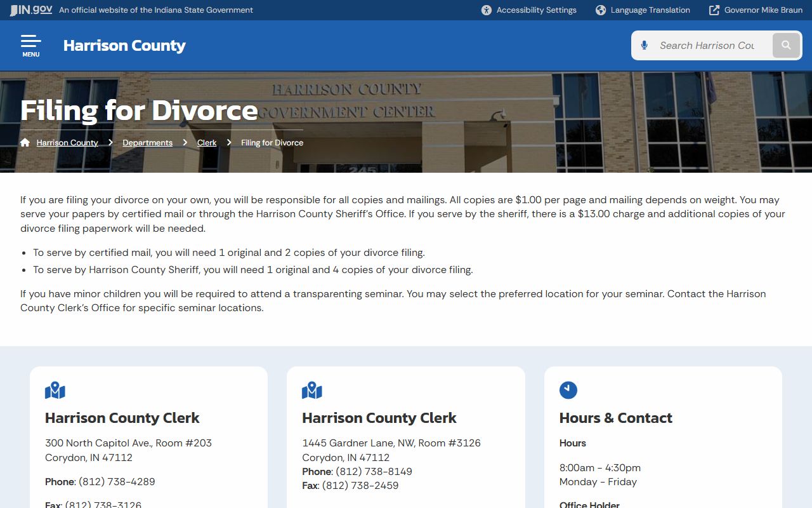Click the clock icon in Hours card
This screenshot has height=508, width=812.
point(568,390)
